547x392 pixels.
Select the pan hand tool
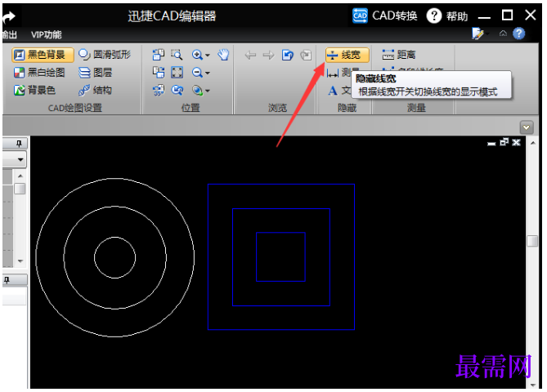[223, 55]
